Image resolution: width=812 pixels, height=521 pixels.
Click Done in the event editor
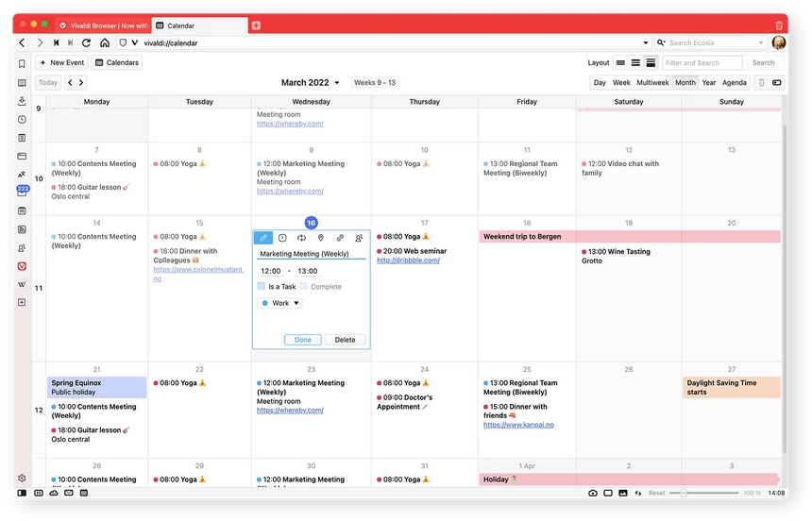coord(303,340)
